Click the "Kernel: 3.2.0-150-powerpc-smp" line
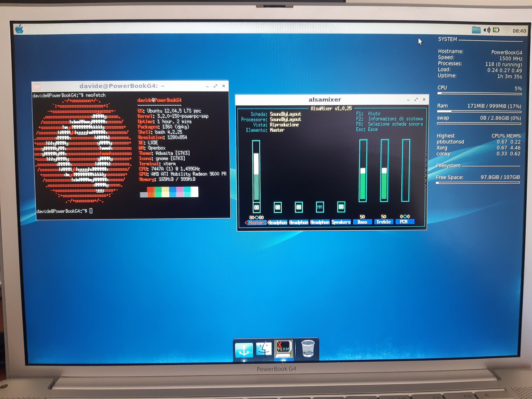This screenshot has height=399, width=532. point(173,116)
